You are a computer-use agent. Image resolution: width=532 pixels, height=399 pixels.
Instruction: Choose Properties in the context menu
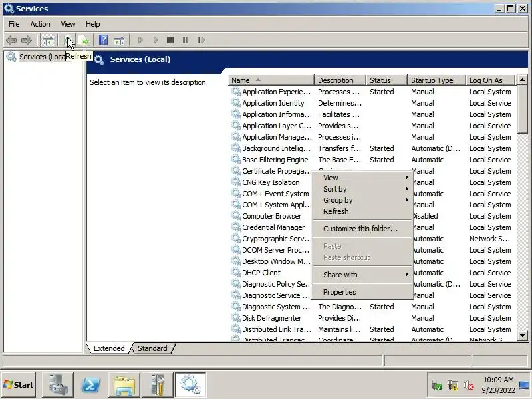(x=362, y=292)
